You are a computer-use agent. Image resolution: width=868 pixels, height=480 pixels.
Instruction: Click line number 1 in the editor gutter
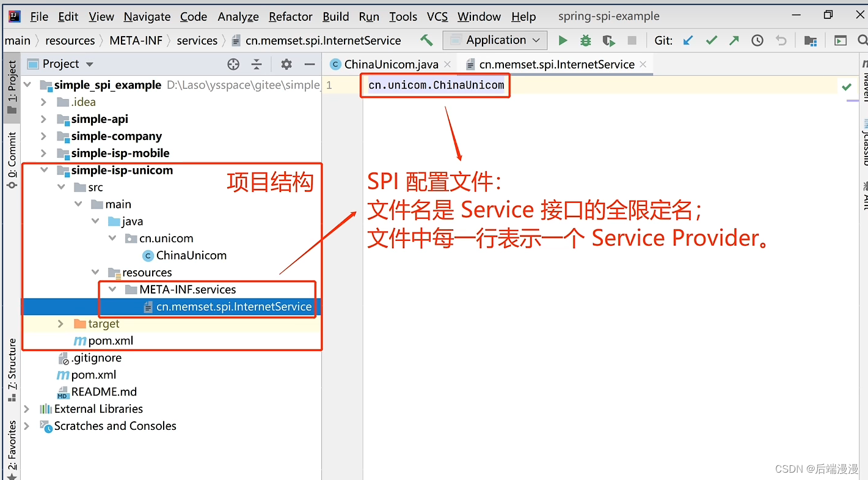tap(329, 86)
